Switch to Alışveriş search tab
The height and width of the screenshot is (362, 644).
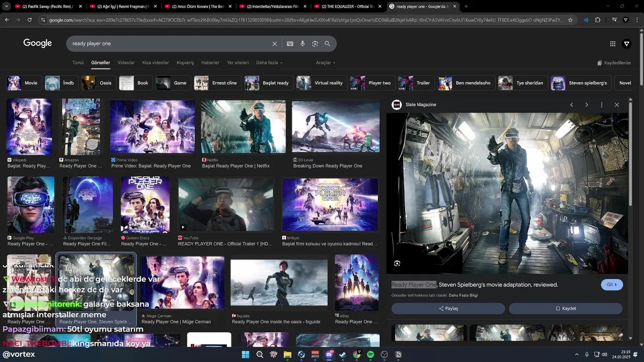pyautogui.click(x=185, y=63)
